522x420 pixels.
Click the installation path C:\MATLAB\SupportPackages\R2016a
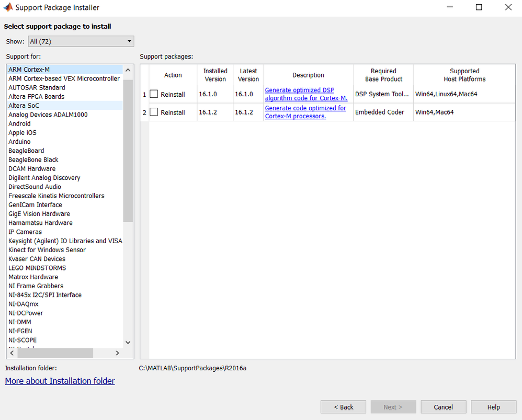click(193, 368)
